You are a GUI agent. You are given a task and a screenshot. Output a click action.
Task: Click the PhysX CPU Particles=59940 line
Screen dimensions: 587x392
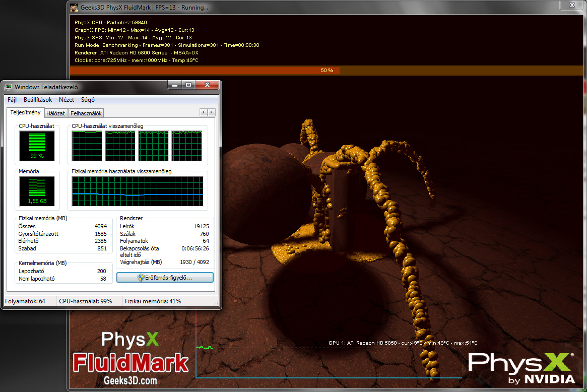click(x=110, y=23)
